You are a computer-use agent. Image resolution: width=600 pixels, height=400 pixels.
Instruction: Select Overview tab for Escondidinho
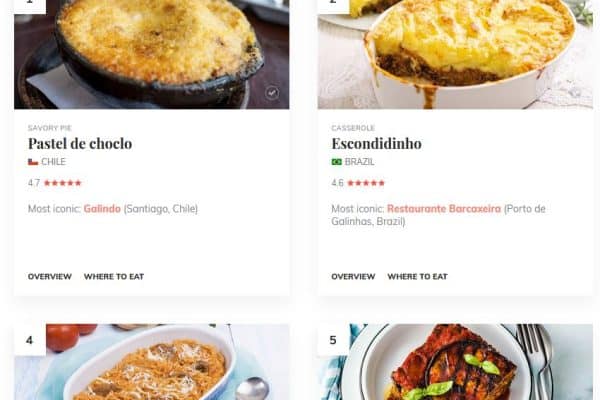point(353,276)
